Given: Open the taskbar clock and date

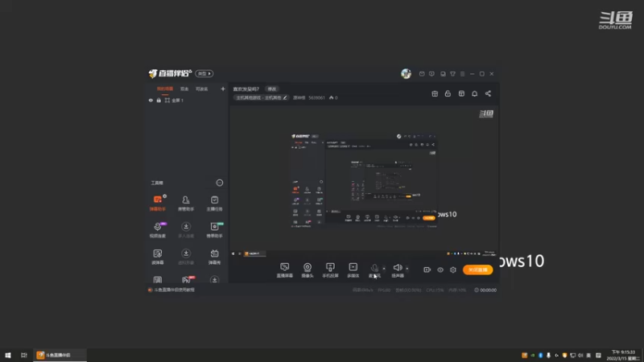Looking at the screenshot, I should [x=623, y=355].
